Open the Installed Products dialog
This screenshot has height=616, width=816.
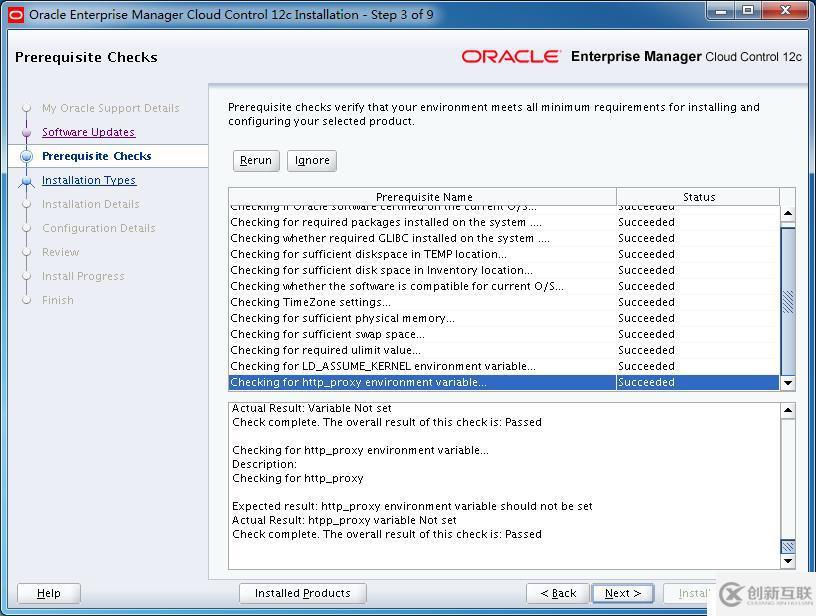coord(302,593)
